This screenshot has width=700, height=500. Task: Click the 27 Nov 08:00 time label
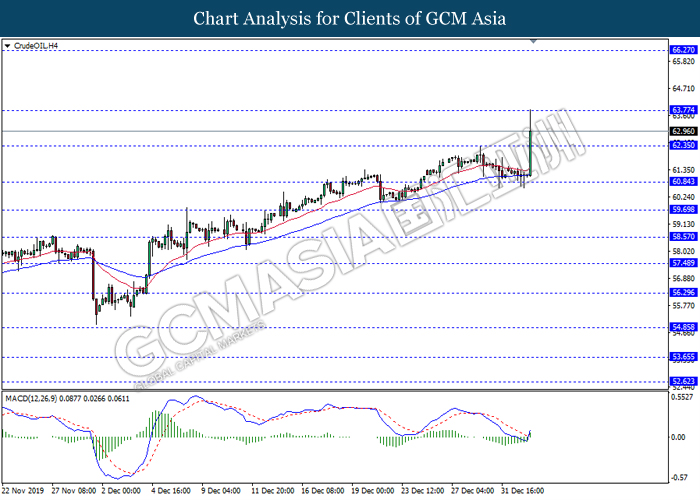click(x=74, y=491)
